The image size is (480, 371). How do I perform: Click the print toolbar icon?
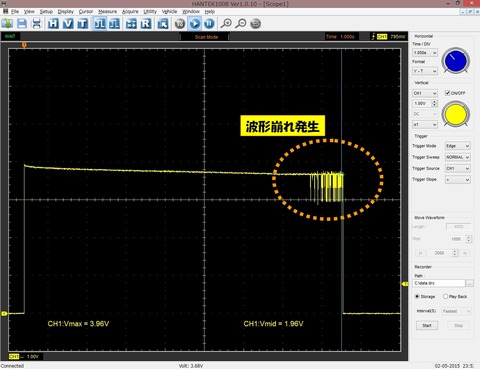(36, 24)
